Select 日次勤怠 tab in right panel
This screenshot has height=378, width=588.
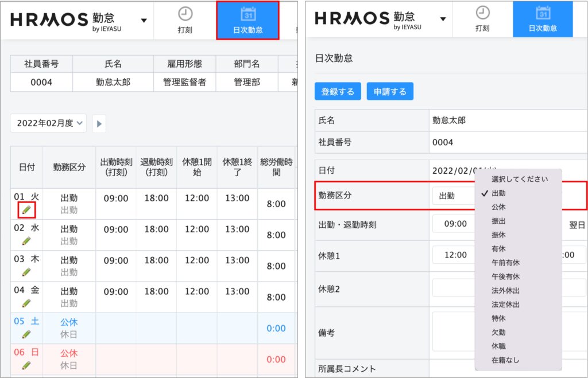click(x=543, y=20)
